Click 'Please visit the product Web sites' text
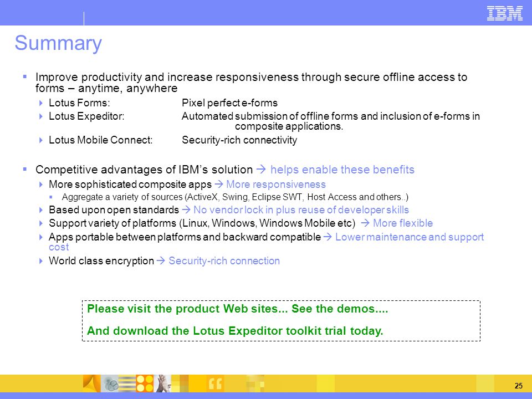 pyautogui.click(x=182, y=309)
